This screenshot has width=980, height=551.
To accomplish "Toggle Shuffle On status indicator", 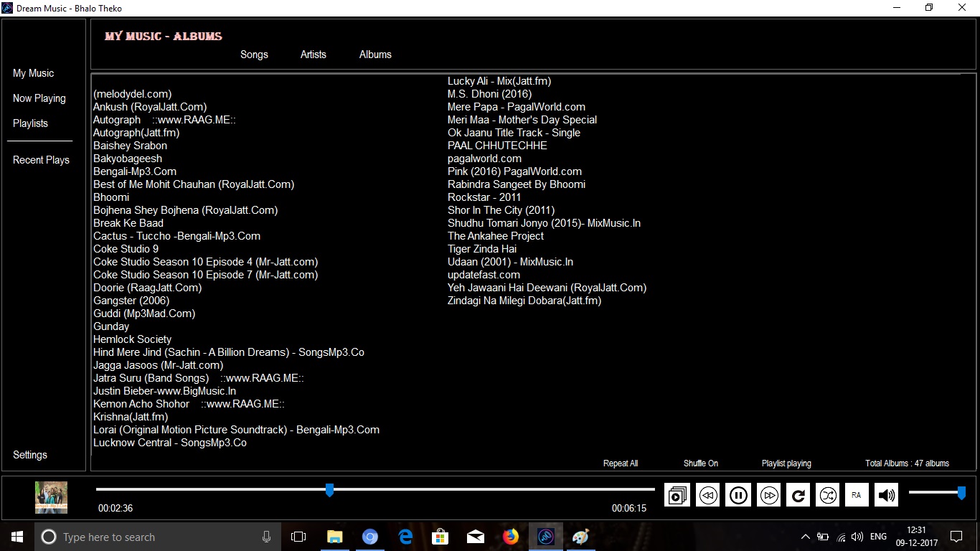I will click(x=700, y=463).
